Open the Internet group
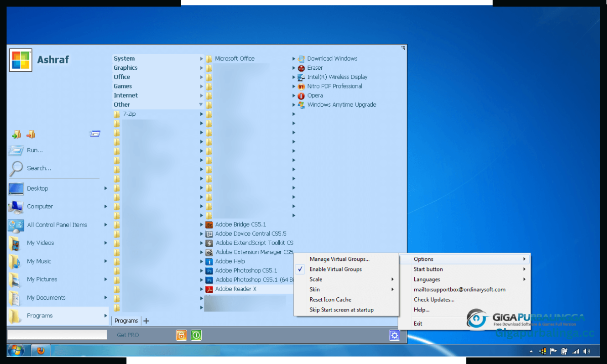Screen dimensions: 607x364 click(125, 96)
